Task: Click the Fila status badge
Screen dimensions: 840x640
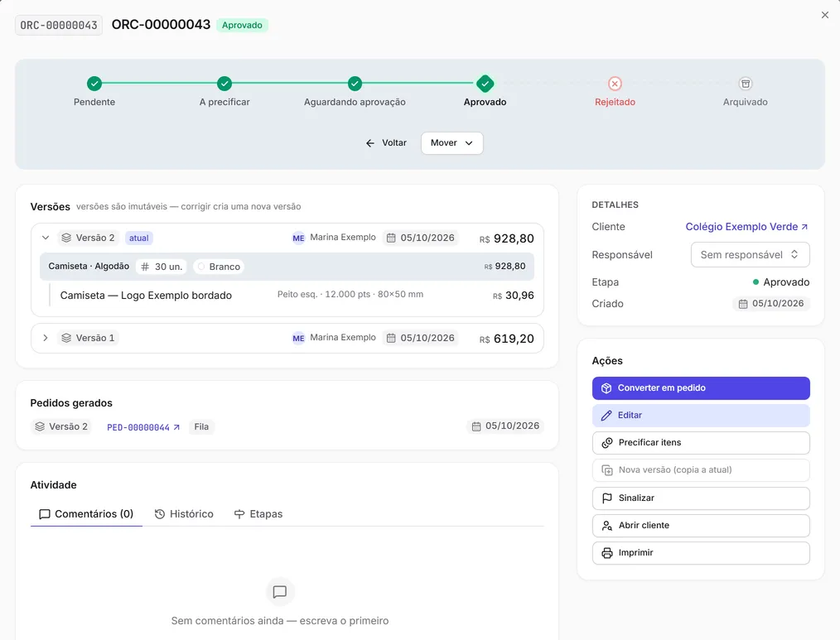Action: (x=201, y=427)
